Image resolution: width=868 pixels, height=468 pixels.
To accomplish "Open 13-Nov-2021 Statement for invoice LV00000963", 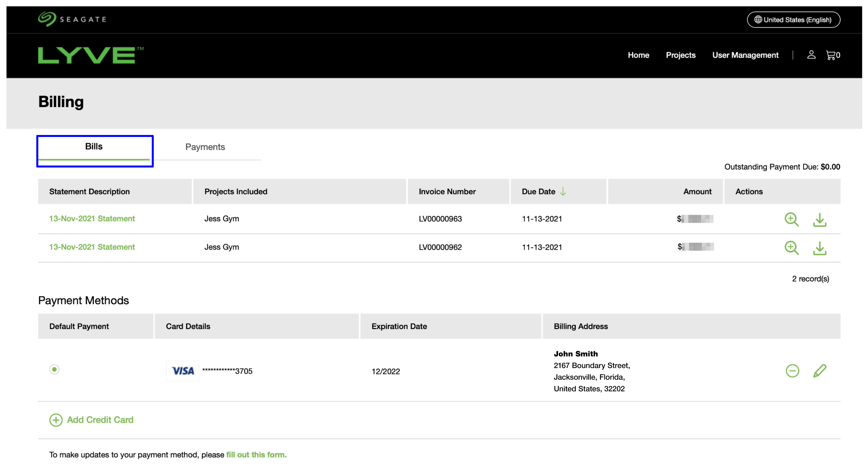I will tap(92, 218).
